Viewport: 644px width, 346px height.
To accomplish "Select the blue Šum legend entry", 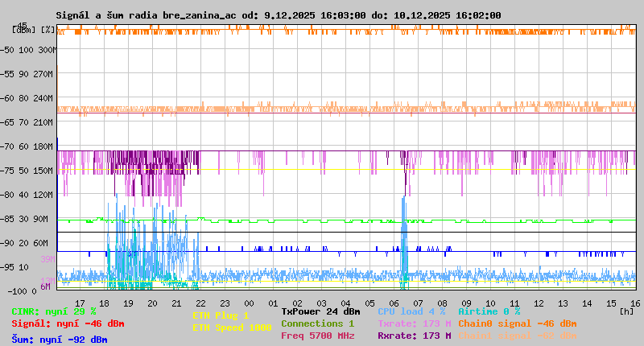I will 60,339.
